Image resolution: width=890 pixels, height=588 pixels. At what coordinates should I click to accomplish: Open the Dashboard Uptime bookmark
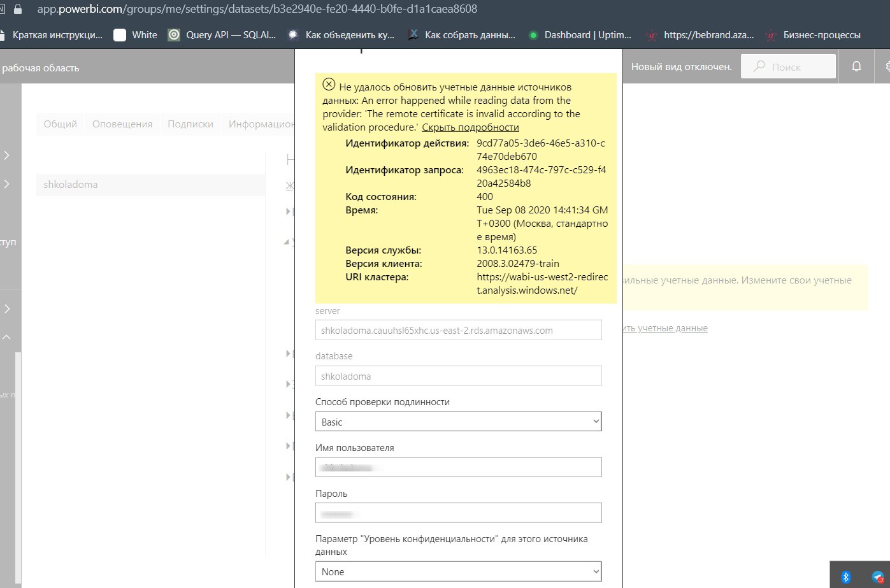point(579,35)
